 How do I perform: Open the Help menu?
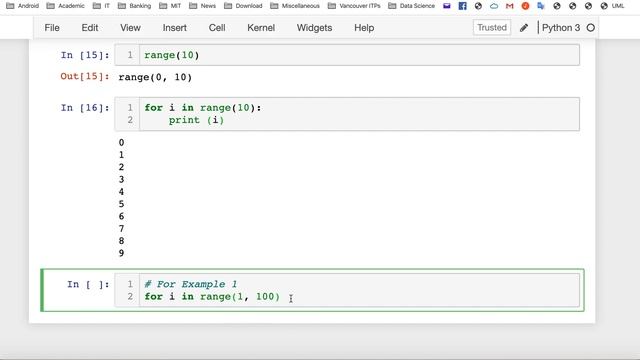[x=364, y=28]
